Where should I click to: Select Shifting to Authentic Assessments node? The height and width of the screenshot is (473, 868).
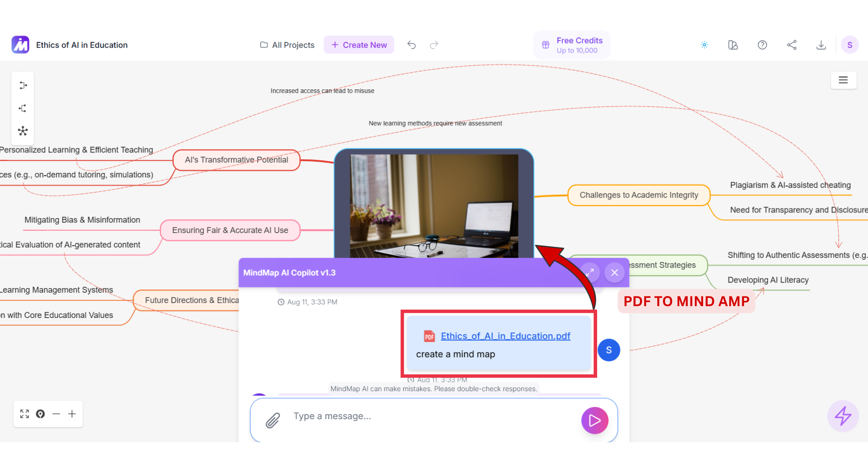point(797,255)
